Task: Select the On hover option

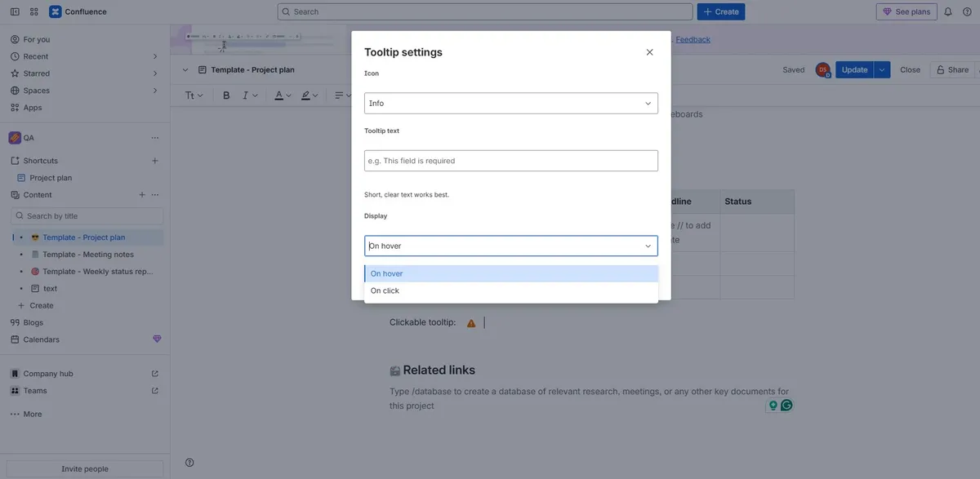Action: click(511, 273)
